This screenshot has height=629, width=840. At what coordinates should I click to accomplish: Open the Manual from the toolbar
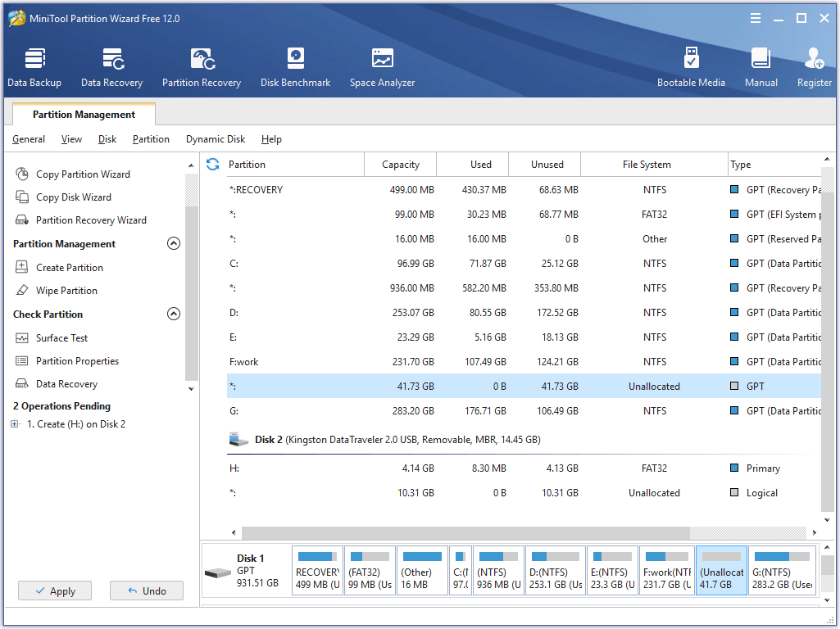click(x=761, y=66)
